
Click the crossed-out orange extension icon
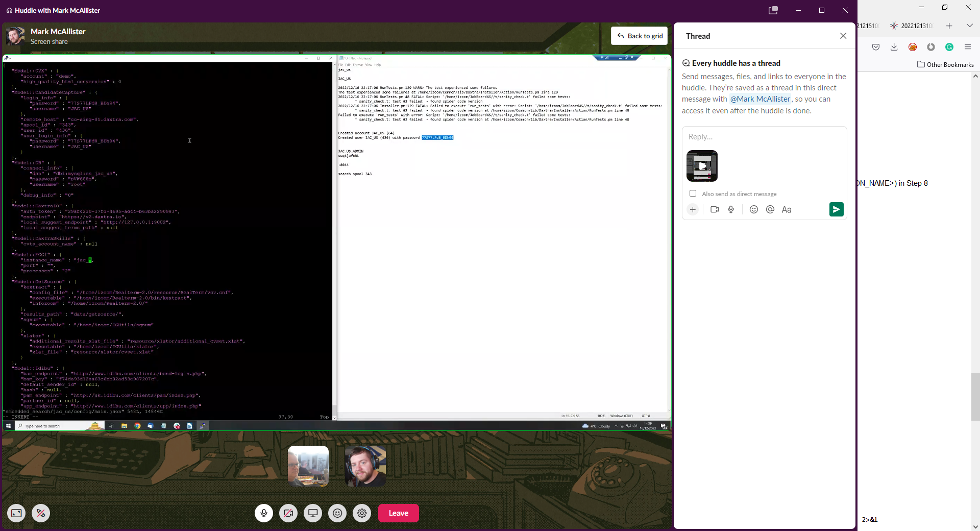coord(913,47)
